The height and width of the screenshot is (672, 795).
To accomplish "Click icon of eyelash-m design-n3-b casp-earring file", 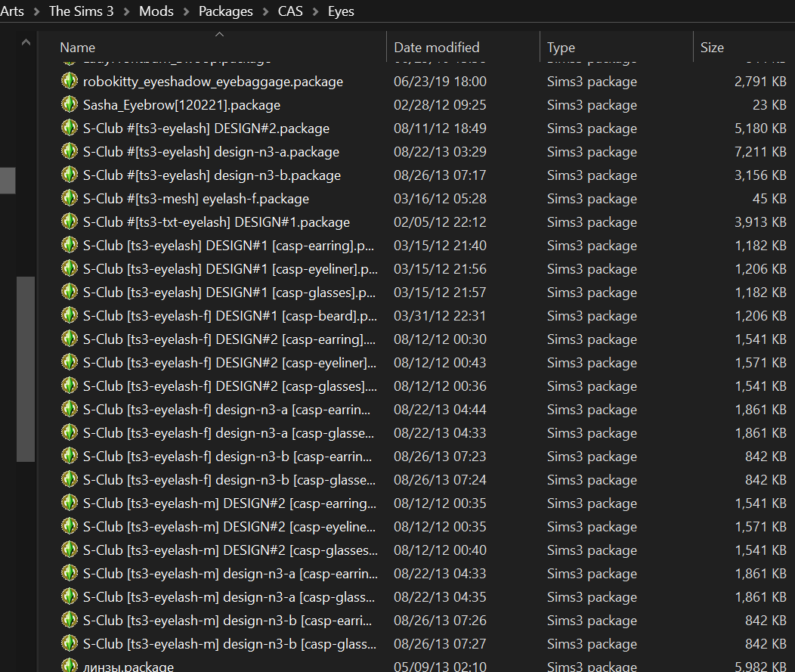I will (70, 620).
